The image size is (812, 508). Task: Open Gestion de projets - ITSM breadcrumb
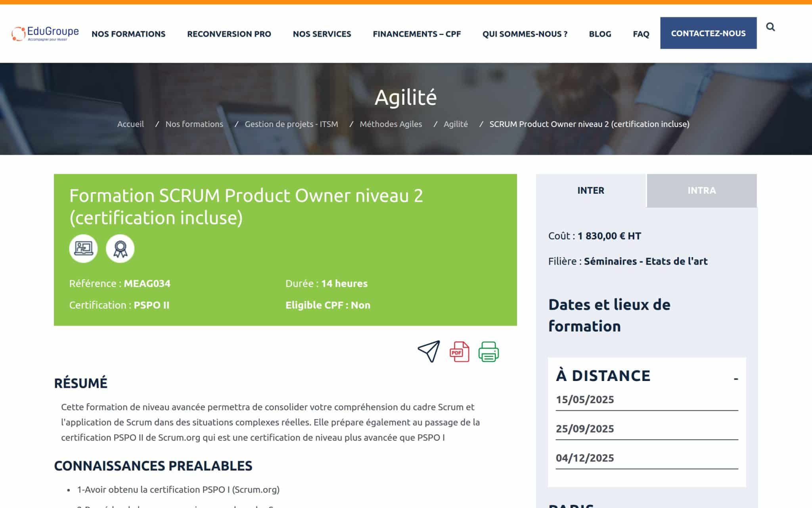pos(291,124)
